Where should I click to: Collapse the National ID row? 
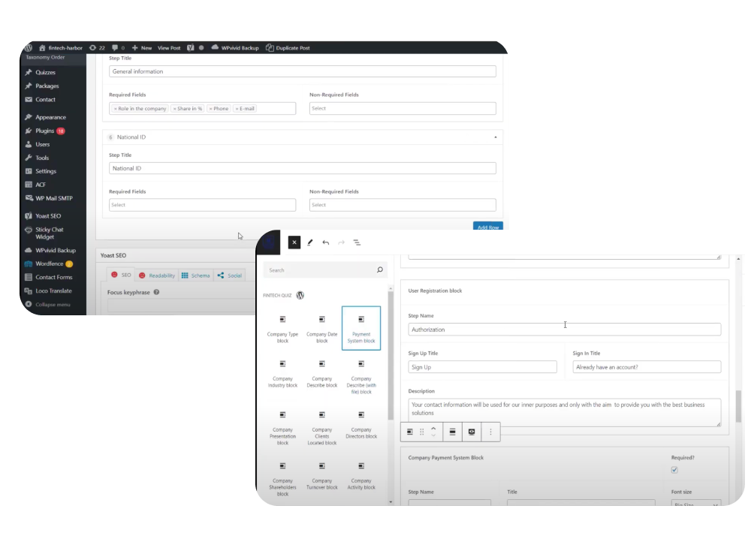(x=495, y=137)
